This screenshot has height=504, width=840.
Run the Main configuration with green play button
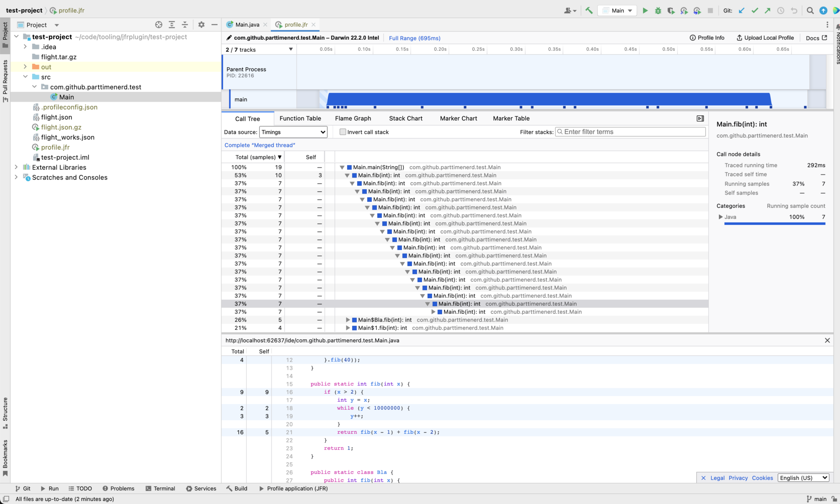click(645, 11)
